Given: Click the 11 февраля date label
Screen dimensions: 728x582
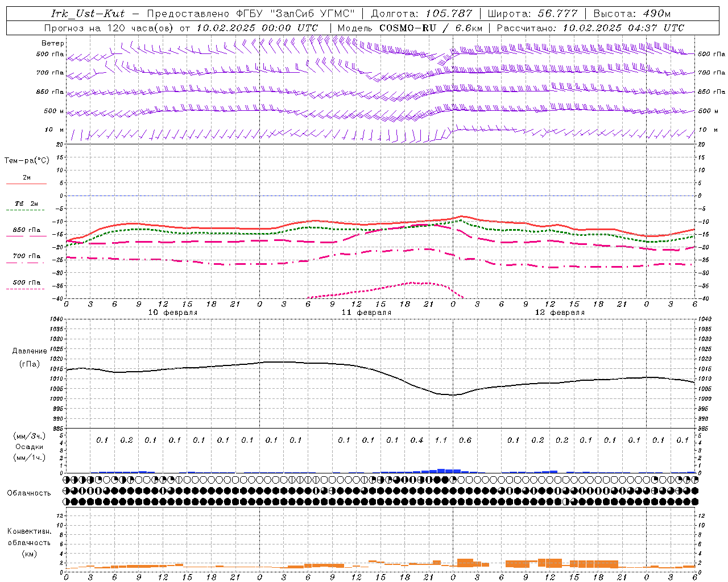Looking at the screenshot, I should click(x=366, y=313).
